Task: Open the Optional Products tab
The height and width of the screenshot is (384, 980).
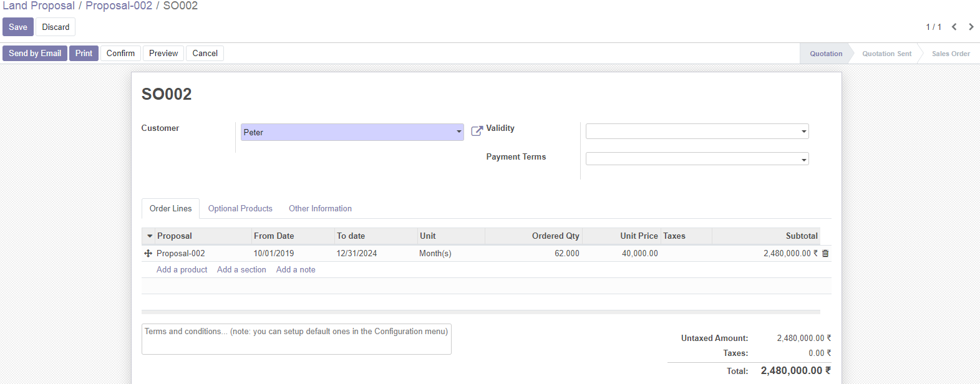Action: click(x=240, y=208)
